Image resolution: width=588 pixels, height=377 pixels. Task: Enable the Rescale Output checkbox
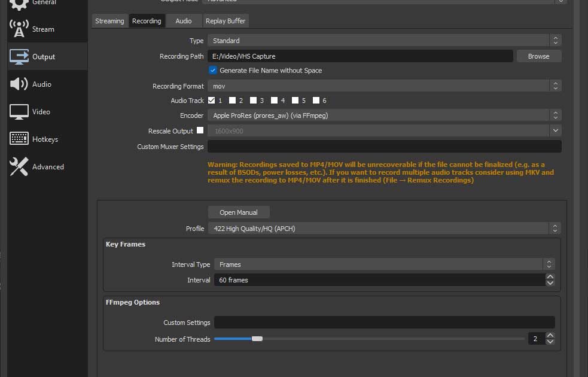coord(200,130)
